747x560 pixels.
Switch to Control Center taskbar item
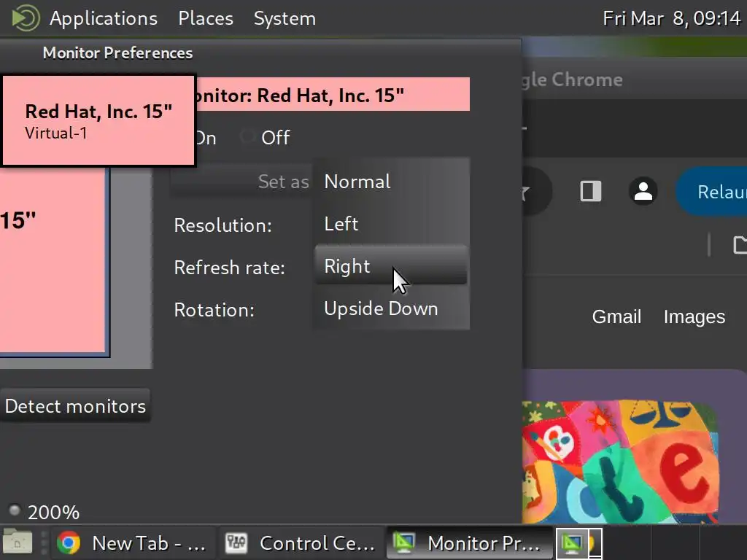click(300, 542)
